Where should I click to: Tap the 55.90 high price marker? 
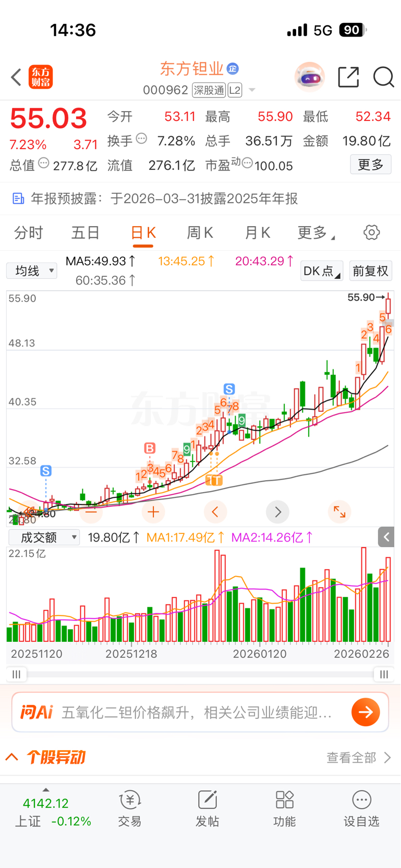click(x=367, y=297)
